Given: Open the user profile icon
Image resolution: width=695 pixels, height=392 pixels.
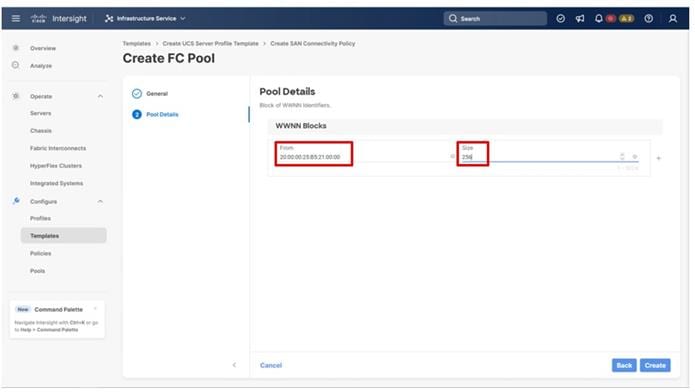Looking at the screenshot, I should click(673, 18).
